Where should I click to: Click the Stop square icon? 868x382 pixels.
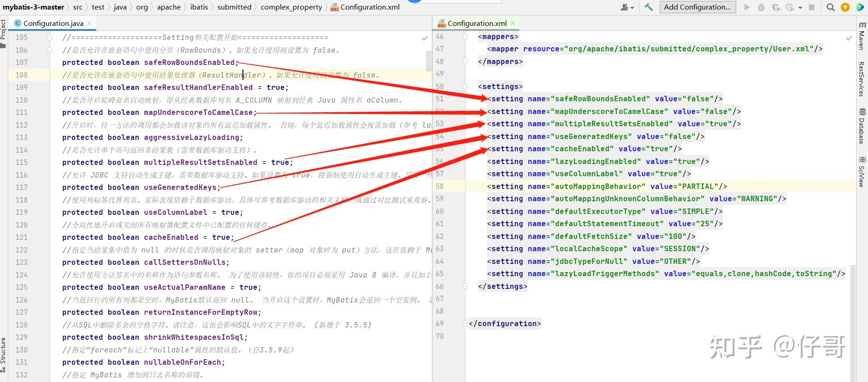(812, 7)
